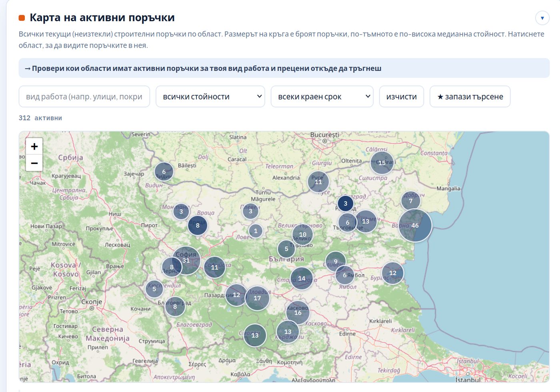Select the Sofia cluster with 31 orders

[x=186, y=260]
